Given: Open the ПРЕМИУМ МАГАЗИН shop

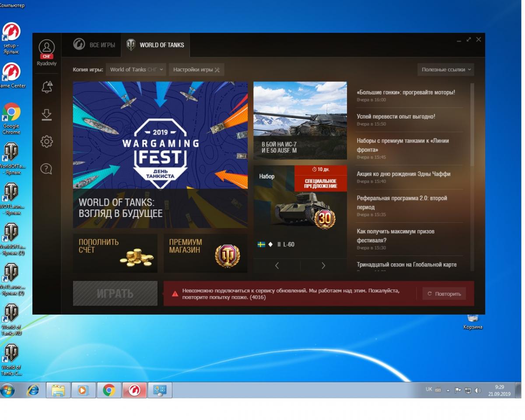Looking at the screenshot, I should tap(206, 253).
